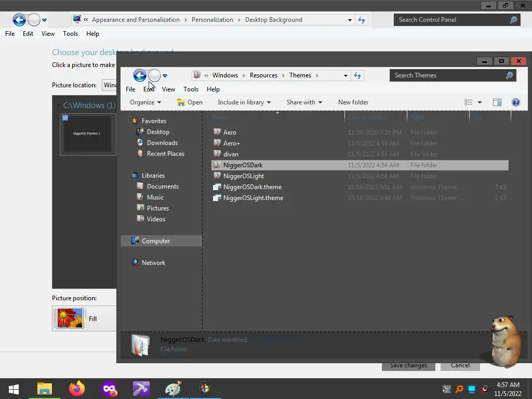Click the Network icon in navigation pane
This screenshot has width=532, height=399.
135,262
